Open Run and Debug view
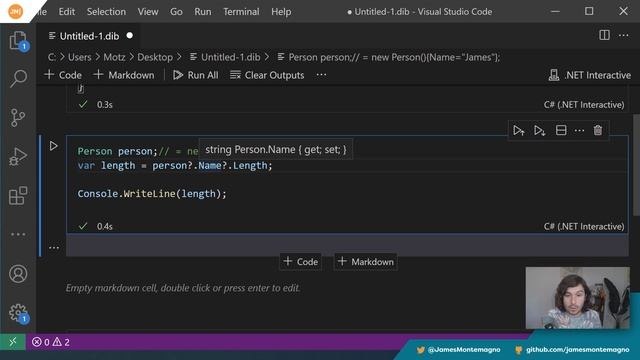640x360 pixels. point(18,157)
